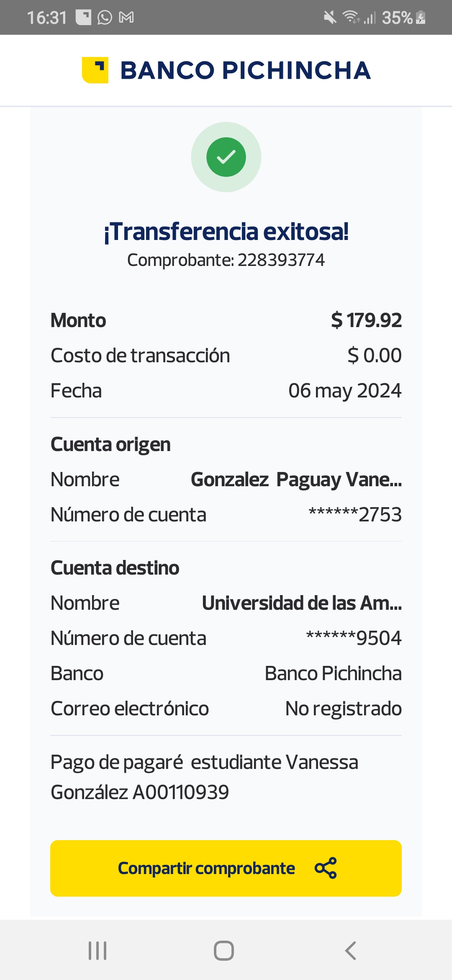
Task: Open the recent apps navigation button
Action: coord(98,950)
